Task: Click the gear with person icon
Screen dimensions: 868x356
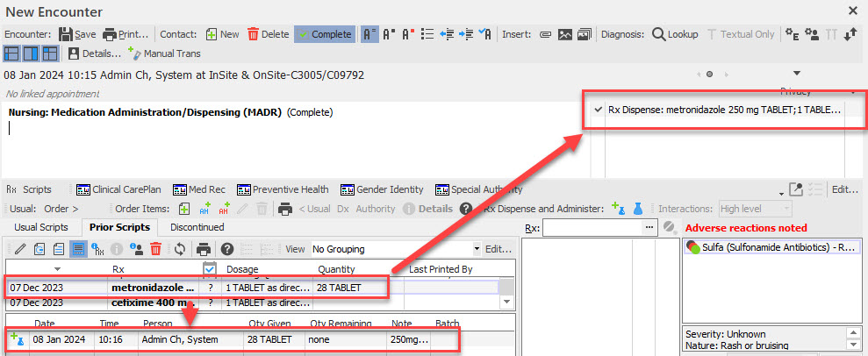Action: [x=812, y=34]
